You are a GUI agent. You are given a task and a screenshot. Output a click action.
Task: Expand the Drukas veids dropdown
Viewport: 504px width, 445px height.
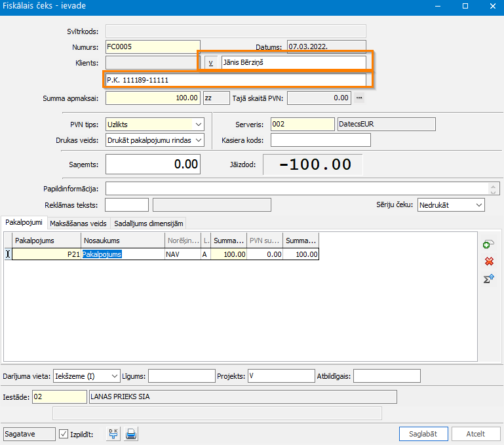point(198,140)
